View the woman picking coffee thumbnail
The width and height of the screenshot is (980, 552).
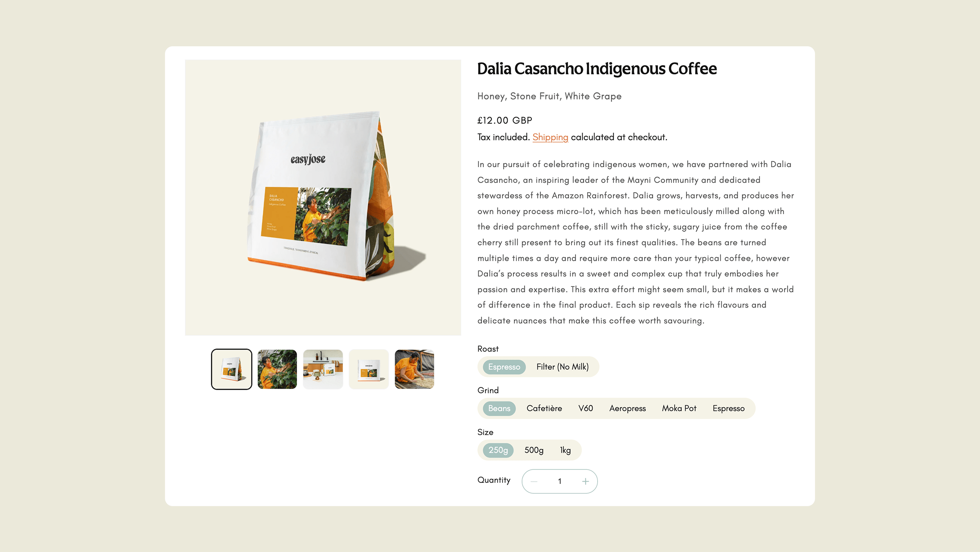(x=277, y=369)
